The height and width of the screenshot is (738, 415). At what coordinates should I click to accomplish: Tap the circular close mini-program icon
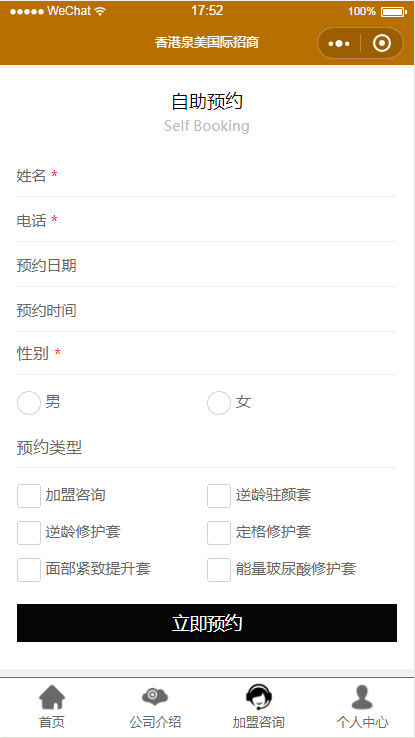click(x=382, y=43)
